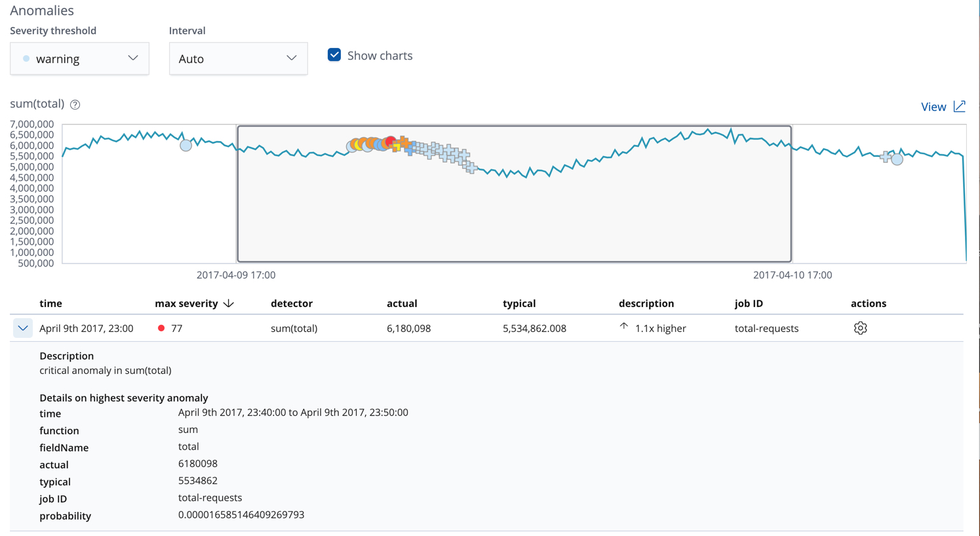Click the open-in-new icon beside View
This screenshot has width=980, height=536.
(959, 106)
